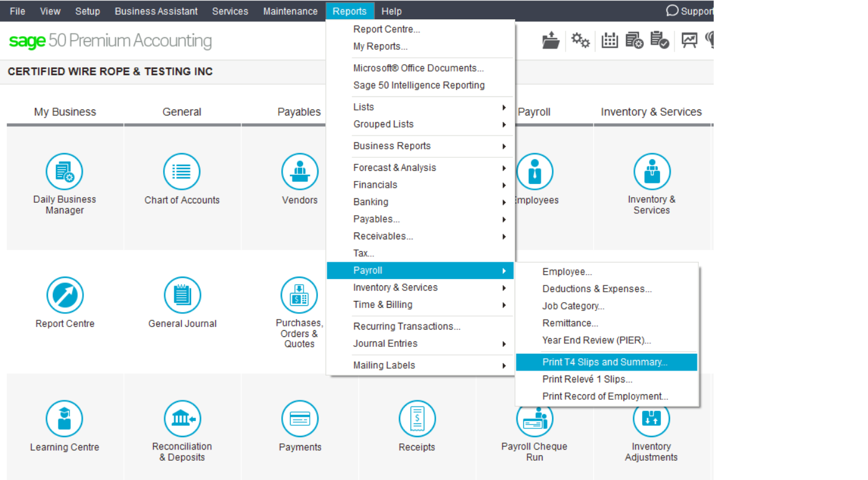Viewport: 868px width, 480px height.
Task: Select Deductions & Expenses... report
Action: [x=607, y=289]
